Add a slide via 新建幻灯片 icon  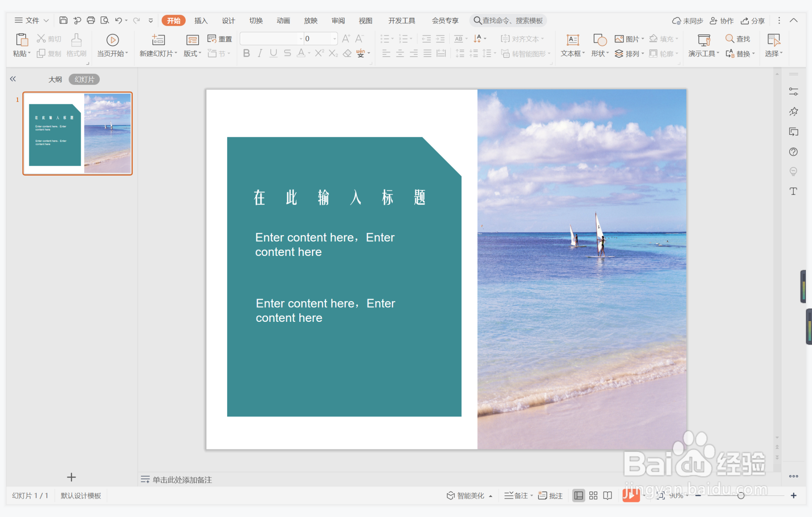158,40
